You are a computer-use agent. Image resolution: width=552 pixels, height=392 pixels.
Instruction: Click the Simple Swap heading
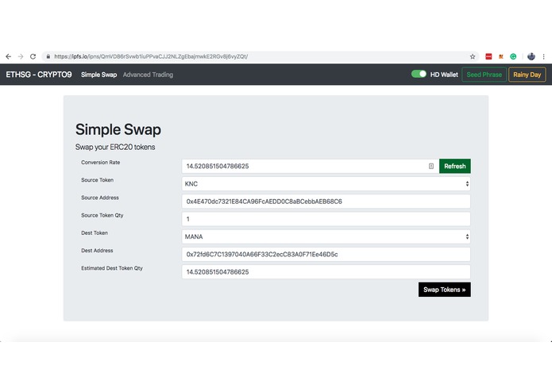[x=118, y=129]
